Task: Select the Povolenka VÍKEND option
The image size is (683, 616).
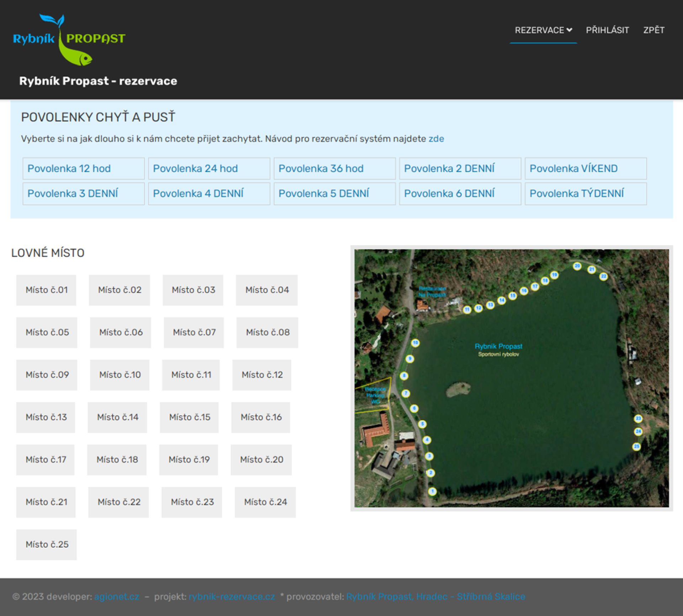Action: [585, 169]
